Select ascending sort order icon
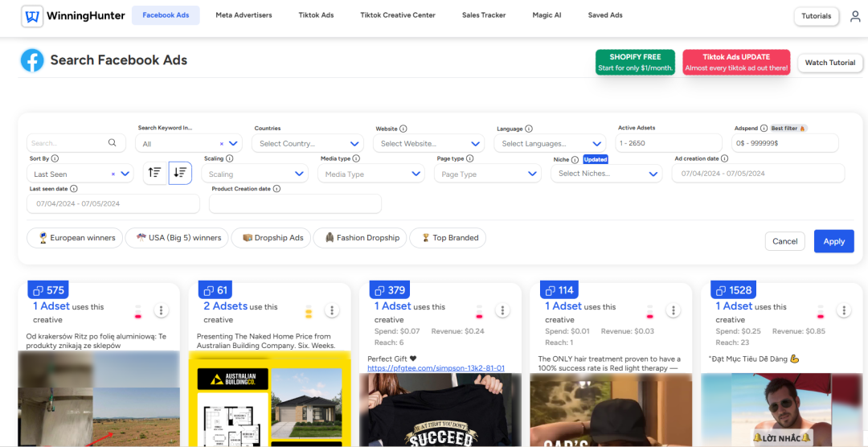The width and height of the screenshot is (868, 447). (x=154, y=173)
